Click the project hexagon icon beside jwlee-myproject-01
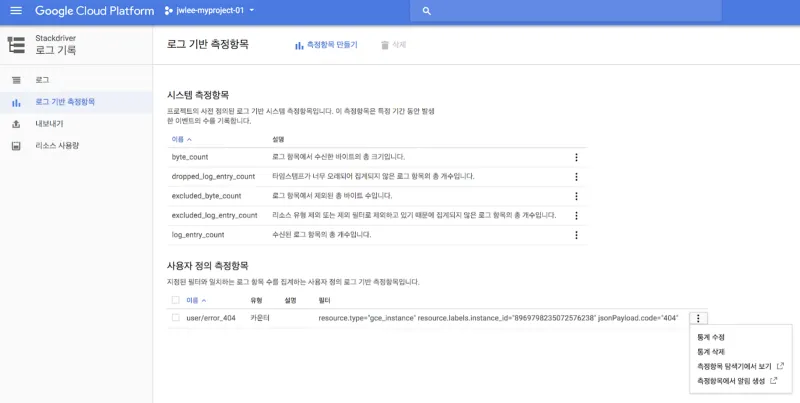The image size is (800, 403). 168,11
